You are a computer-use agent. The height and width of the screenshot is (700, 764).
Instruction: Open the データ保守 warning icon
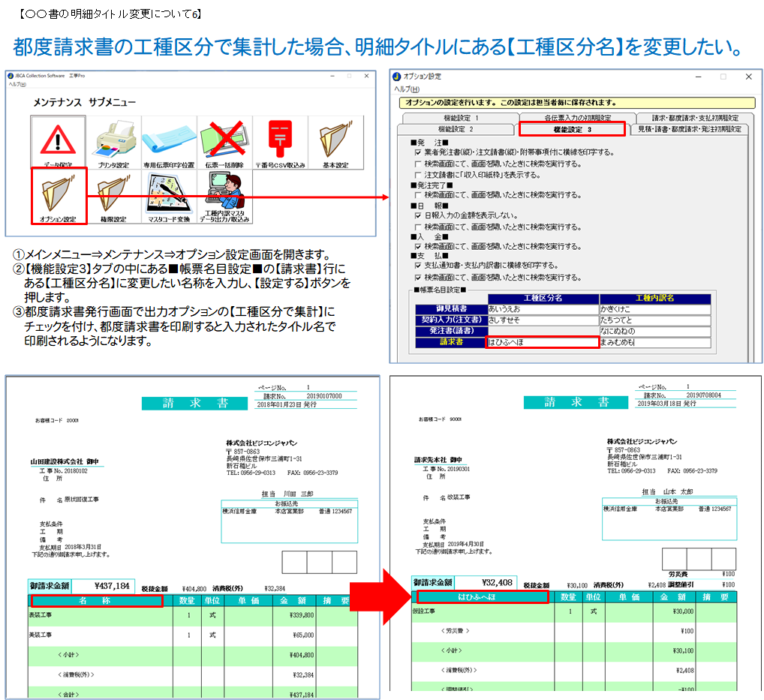coord(58,142)
